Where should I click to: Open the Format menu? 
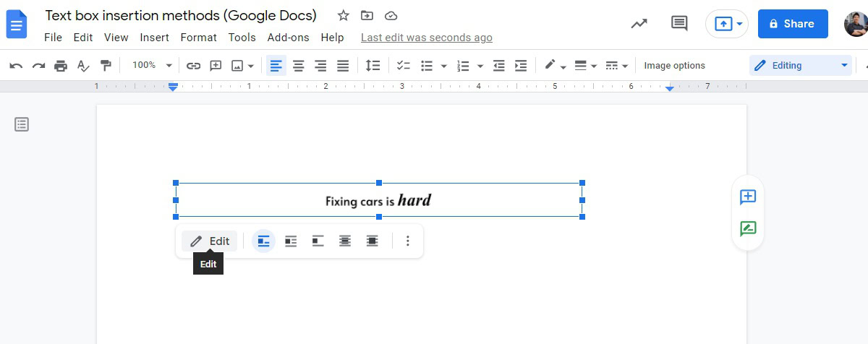198,38
